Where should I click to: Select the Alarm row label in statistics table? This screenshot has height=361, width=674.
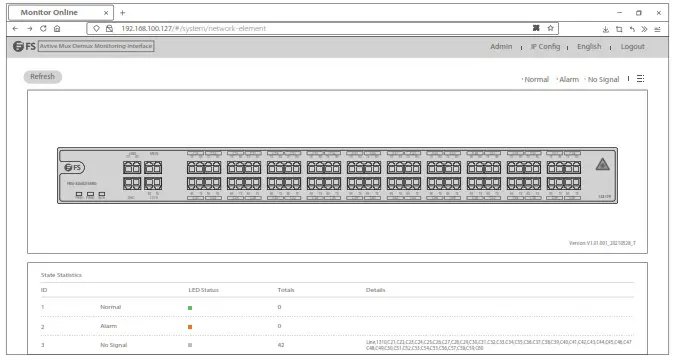pyautogui.click(x=108, y=326)
